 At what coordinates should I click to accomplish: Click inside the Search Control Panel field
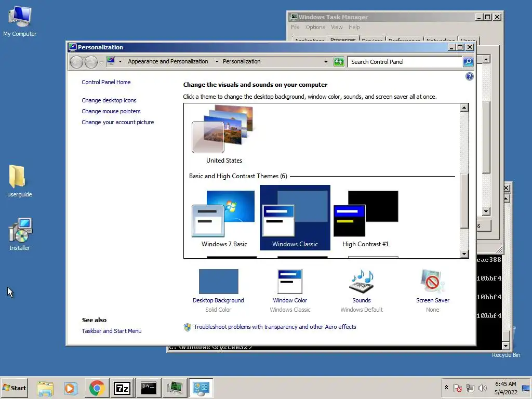[405, 62]
